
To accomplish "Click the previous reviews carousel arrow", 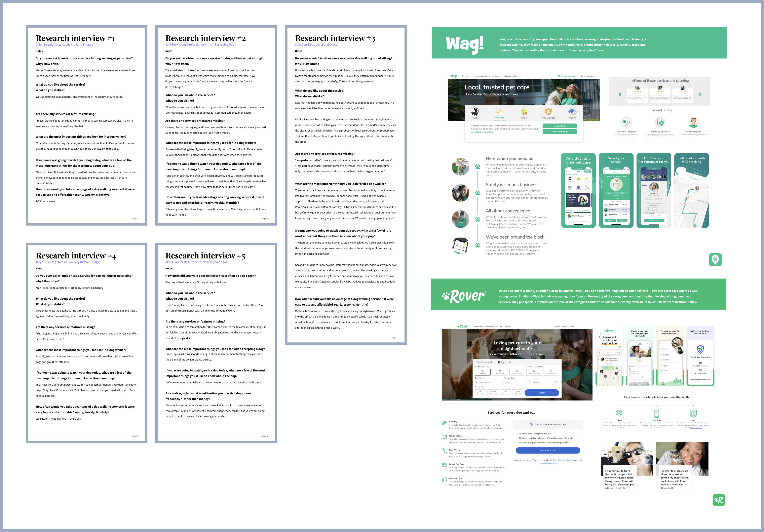I will (620, 95).
